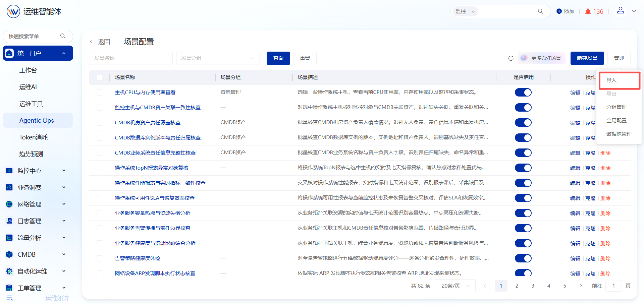Click the 流量分析 chart icon
This screenshot has width=644, height=305.
click(x=9, y=238)
